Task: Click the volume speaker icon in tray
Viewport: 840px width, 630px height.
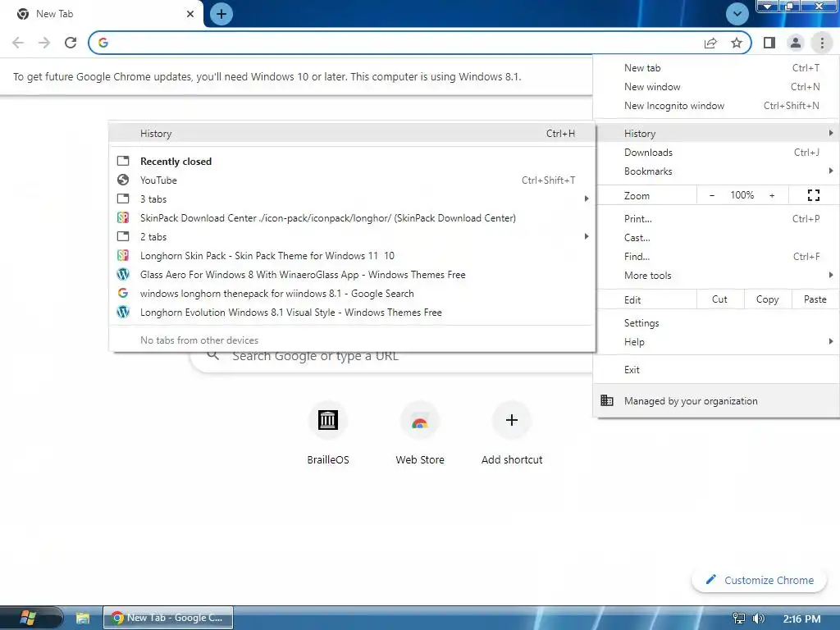Action: click(759, 619)
